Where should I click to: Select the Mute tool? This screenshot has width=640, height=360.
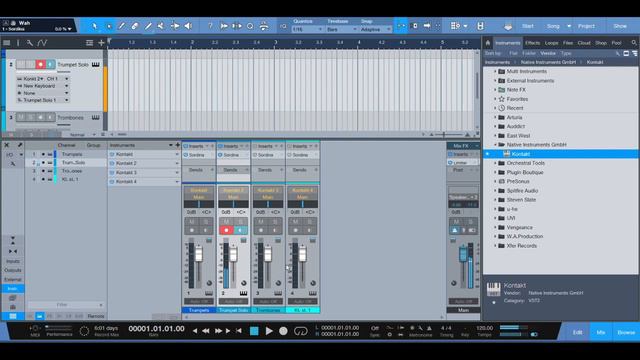click(161, 26)
